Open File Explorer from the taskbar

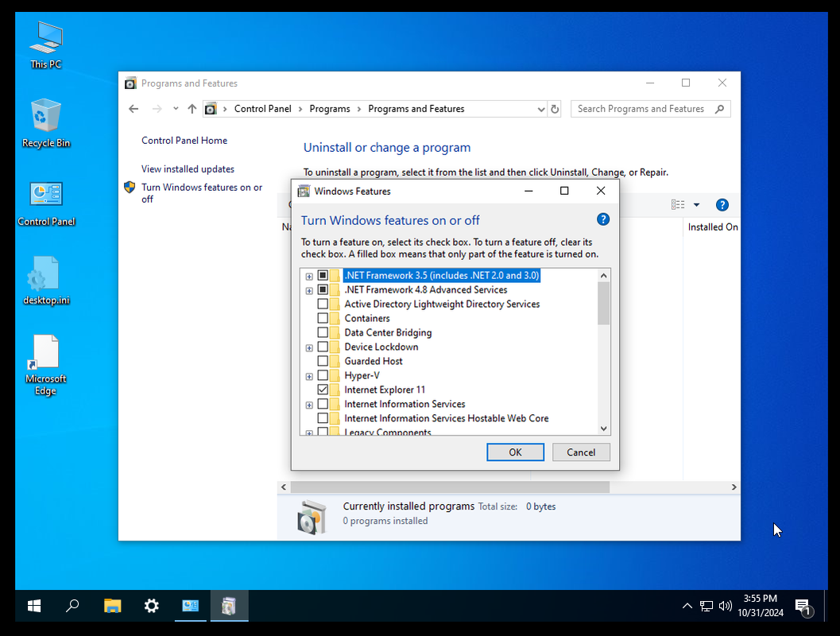click(113, 606)
